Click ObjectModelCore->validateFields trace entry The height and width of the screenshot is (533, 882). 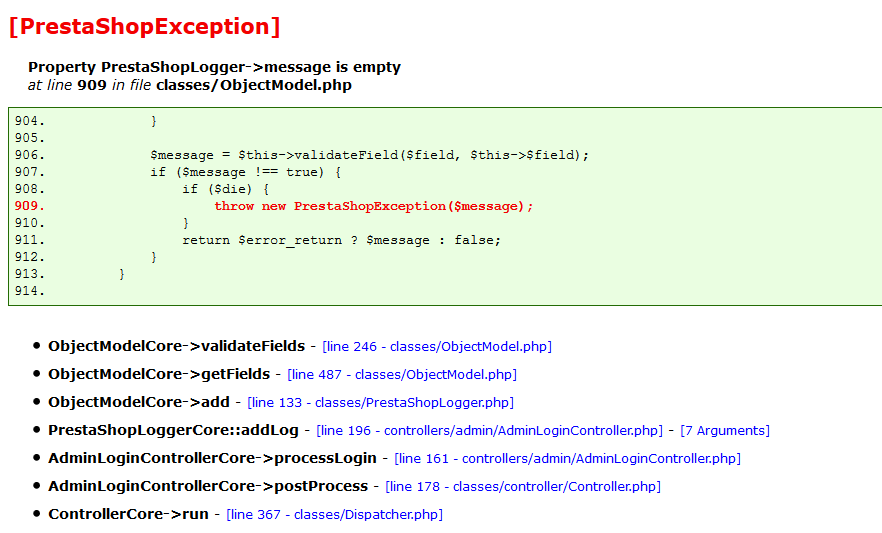coord(177,346)
